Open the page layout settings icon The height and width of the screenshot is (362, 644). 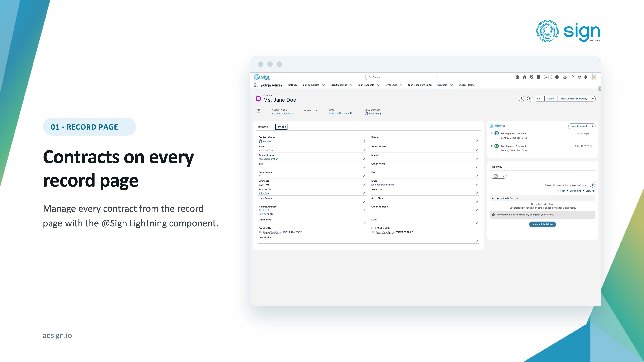[539, 77]
